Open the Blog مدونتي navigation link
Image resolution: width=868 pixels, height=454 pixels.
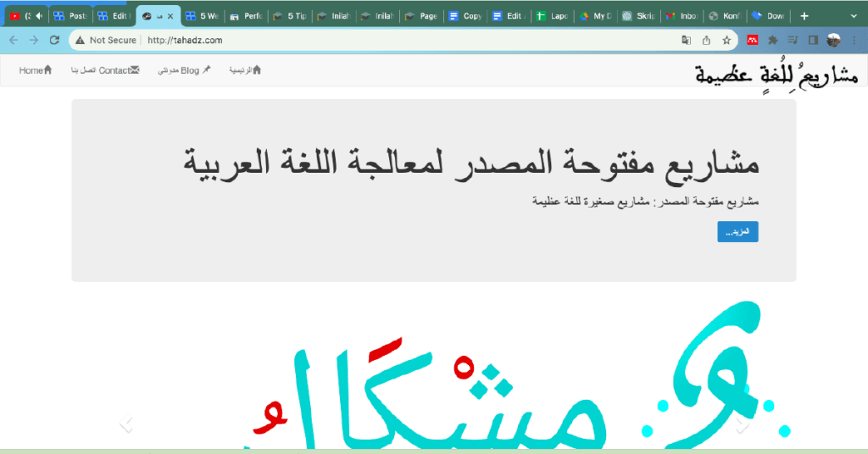pyautogui.click(x=184, y=70)
